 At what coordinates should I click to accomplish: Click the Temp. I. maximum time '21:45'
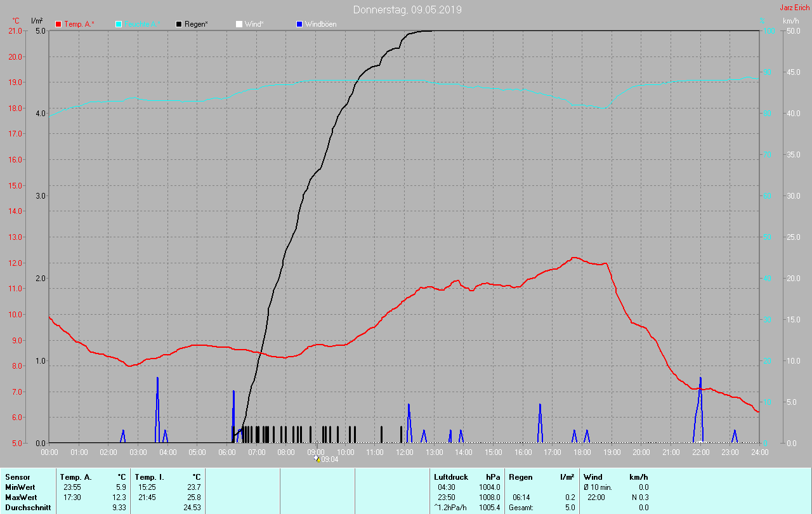click(147, 498)
